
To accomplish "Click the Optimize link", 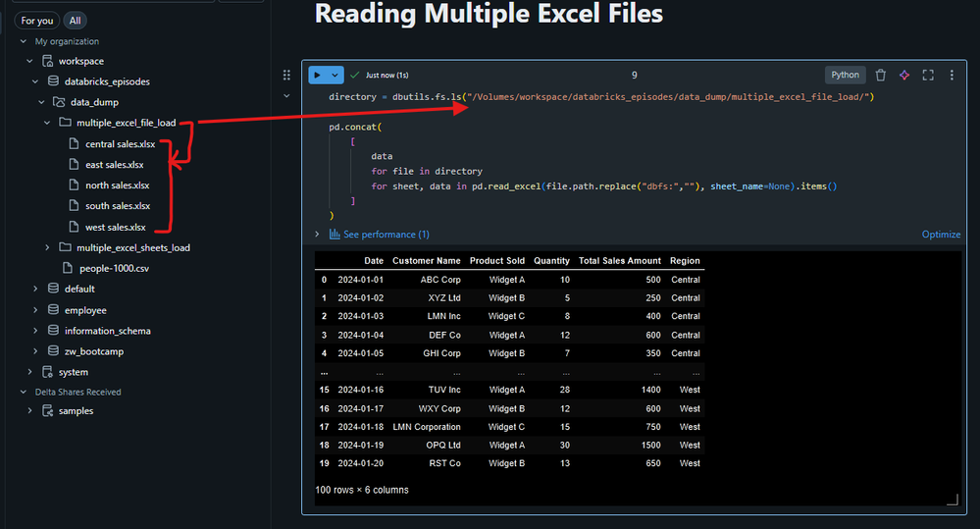I will 941,235.
